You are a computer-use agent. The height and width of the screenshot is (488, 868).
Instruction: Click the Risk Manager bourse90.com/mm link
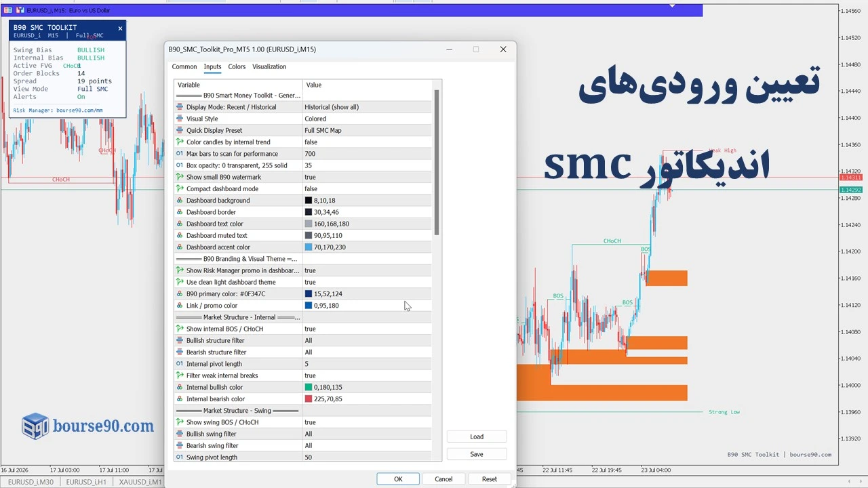point(58,110)
